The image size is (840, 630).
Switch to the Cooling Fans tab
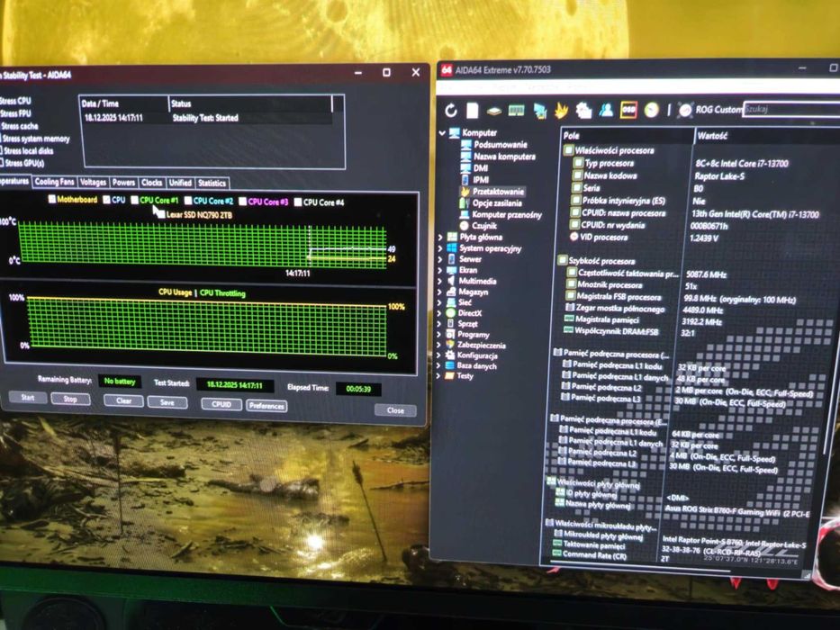point(54,182)
